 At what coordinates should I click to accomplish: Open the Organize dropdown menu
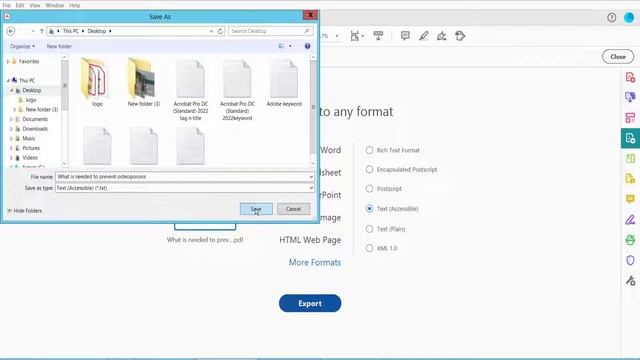(22, 46)
